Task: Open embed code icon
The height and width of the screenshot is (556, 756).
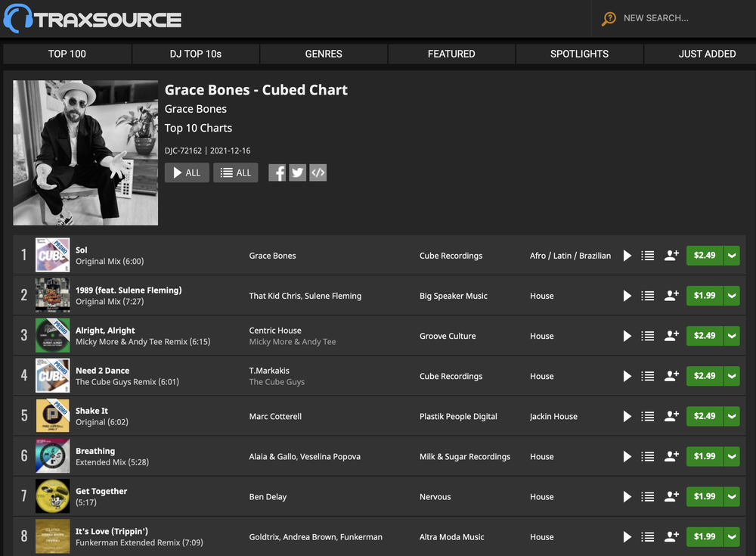Action: [x=318, y=172]
